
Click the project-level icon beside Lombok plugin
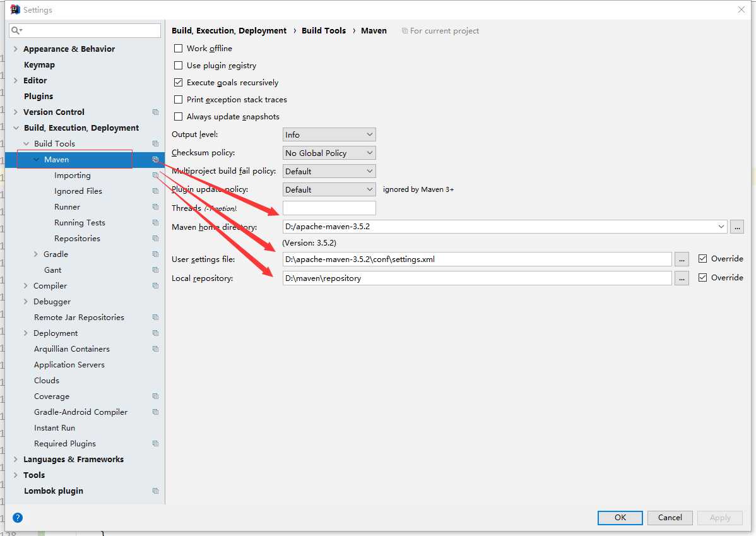(155, 491)
